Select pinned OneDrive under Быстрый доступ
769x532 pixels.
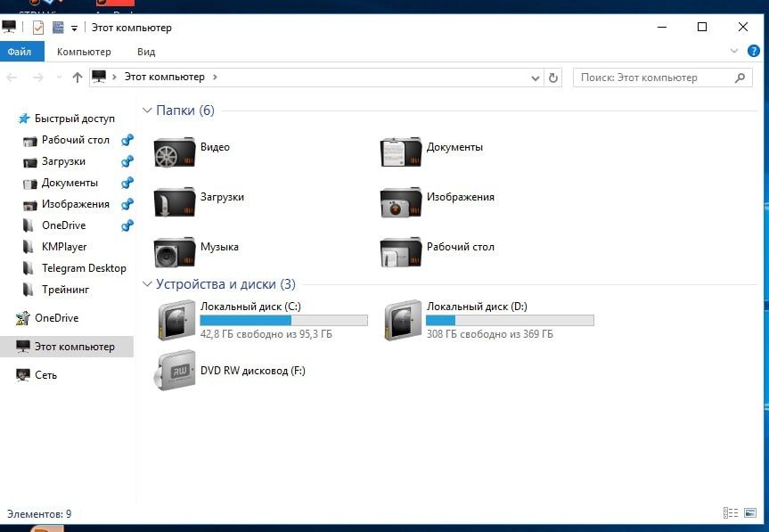64,225
